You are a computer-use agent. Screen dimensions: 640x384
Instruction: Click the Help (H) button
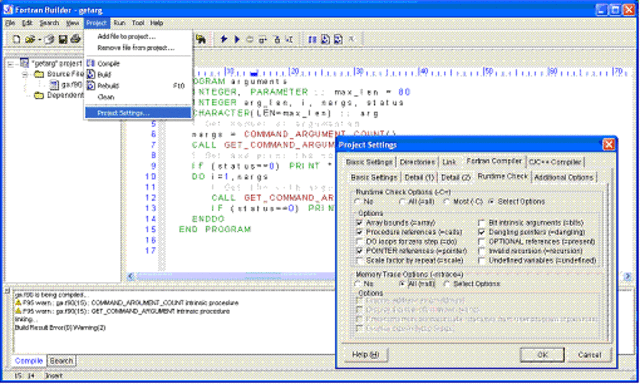(366, 355)
